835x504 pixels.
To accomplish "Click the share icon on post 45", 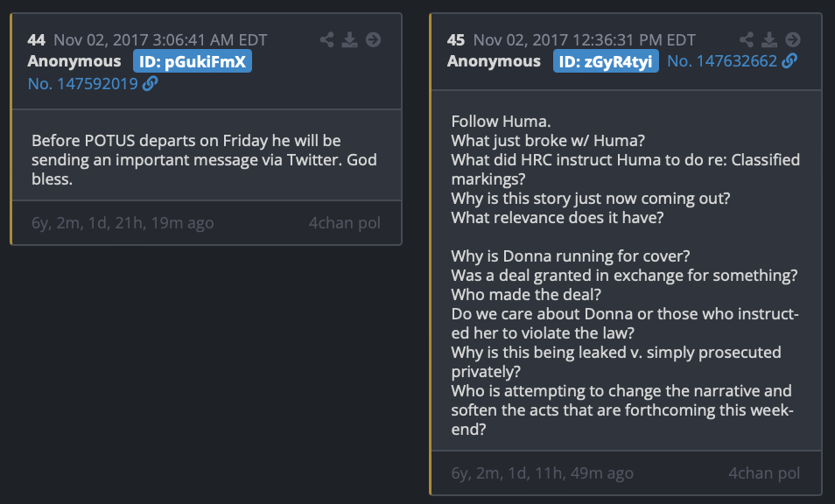I will coord(746,40).
